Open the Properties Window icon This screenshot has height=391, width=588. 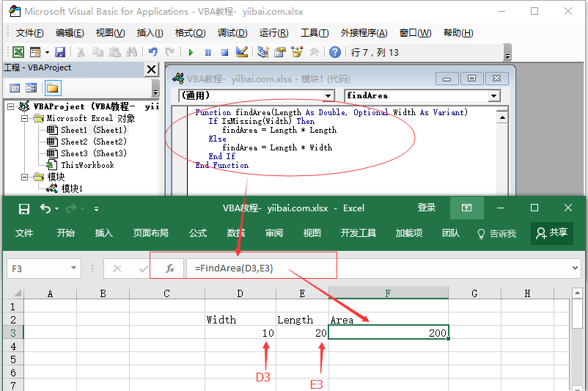pos(280,52)
